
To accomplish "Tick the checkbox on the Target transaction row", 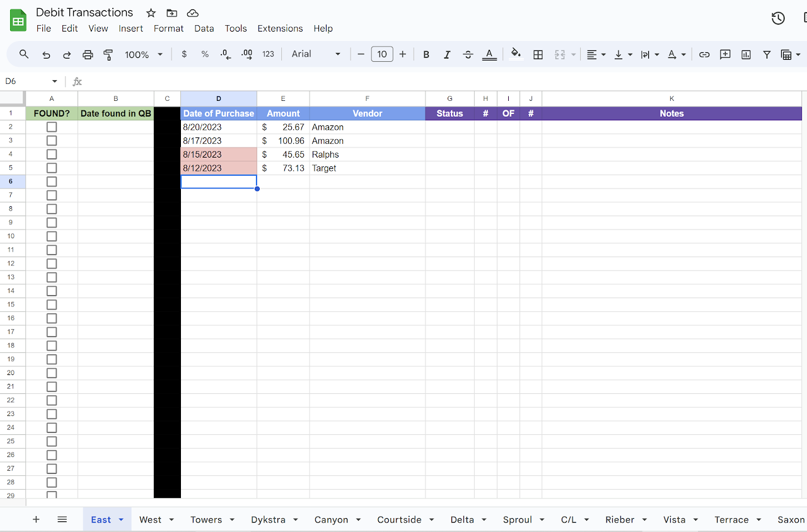I will tap(51, 168).
